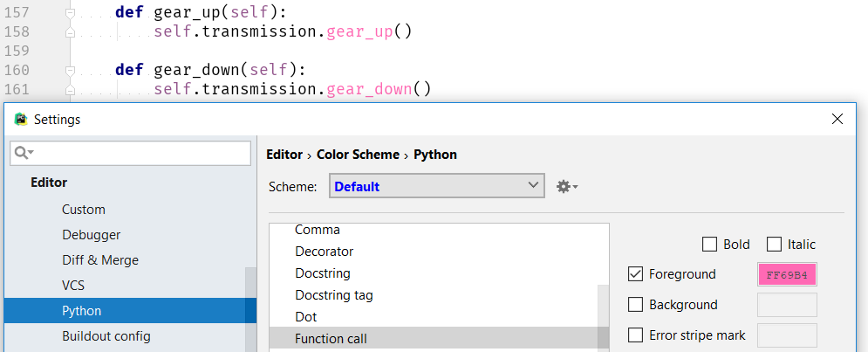Close the Settings dialog
The width and height of the screenshot is (868, 352).
[837, 119]
